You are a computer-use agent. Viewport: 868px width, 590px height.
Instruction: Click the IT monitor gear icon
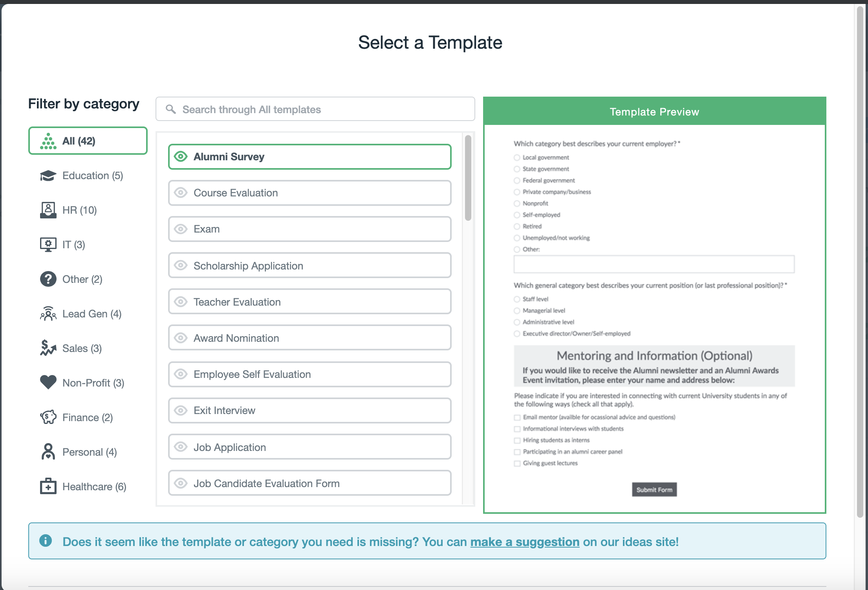[x=48, y=245]
